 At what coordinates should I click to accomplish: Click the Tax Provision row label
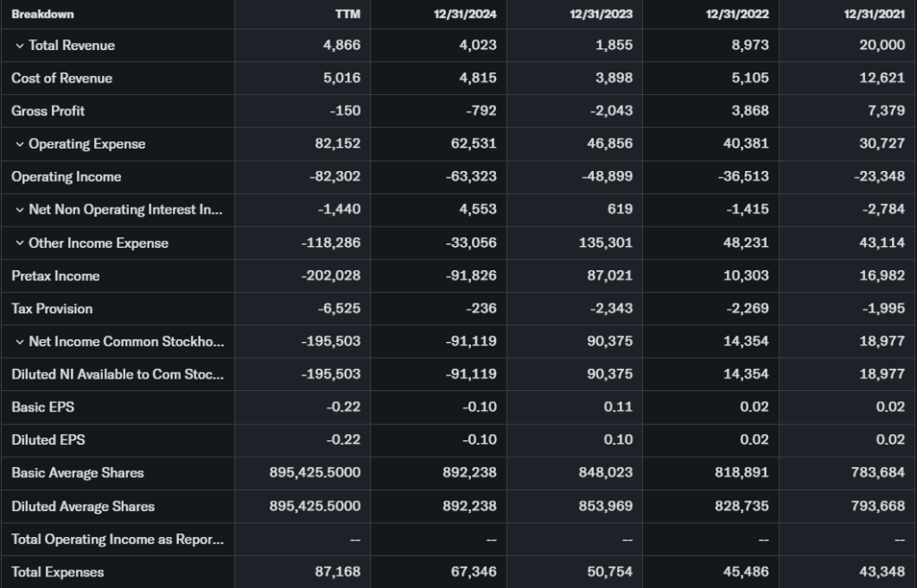pyautogui.click(x=52, y=309)
